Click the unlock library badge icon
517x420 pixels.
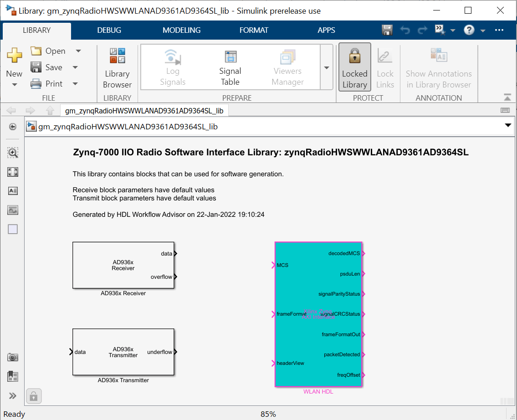click(34, 396)
